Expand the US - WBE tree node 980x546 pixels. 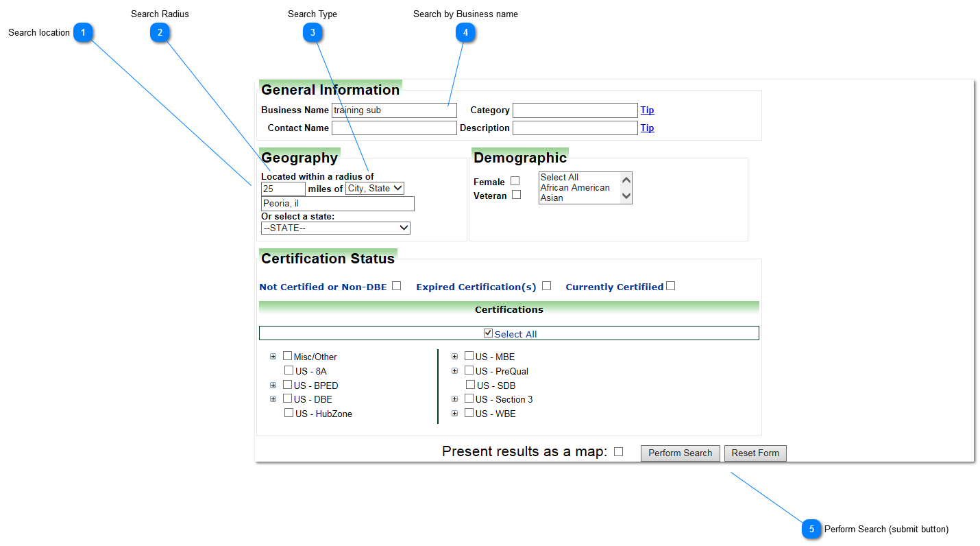pos(454,414)
